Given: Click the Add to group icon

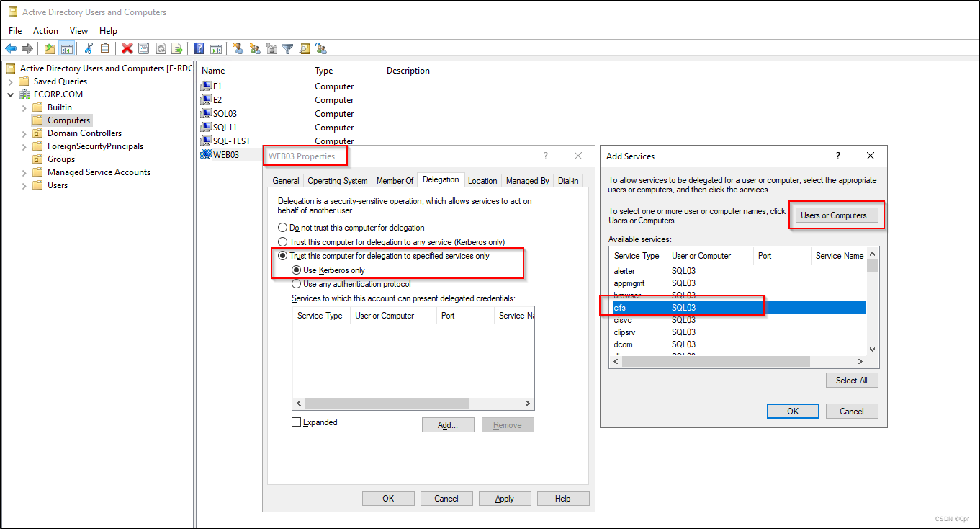Looking at the screenshot, I should coord(321,48).
